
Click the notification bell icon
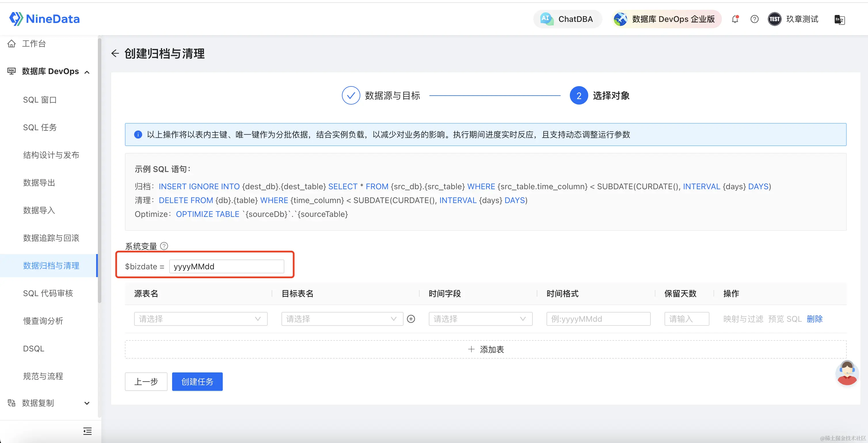click(x=735, y=19)
